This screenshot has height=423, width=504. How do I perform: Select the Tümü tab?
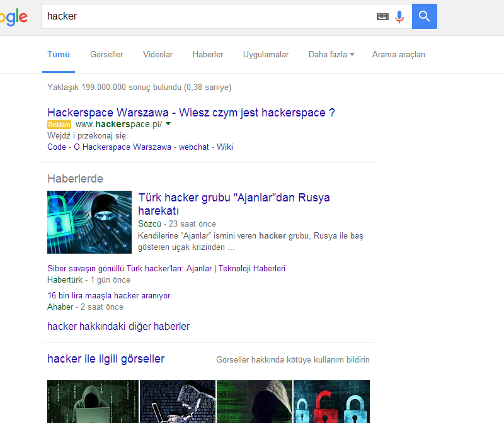click(x=59, y=55)
